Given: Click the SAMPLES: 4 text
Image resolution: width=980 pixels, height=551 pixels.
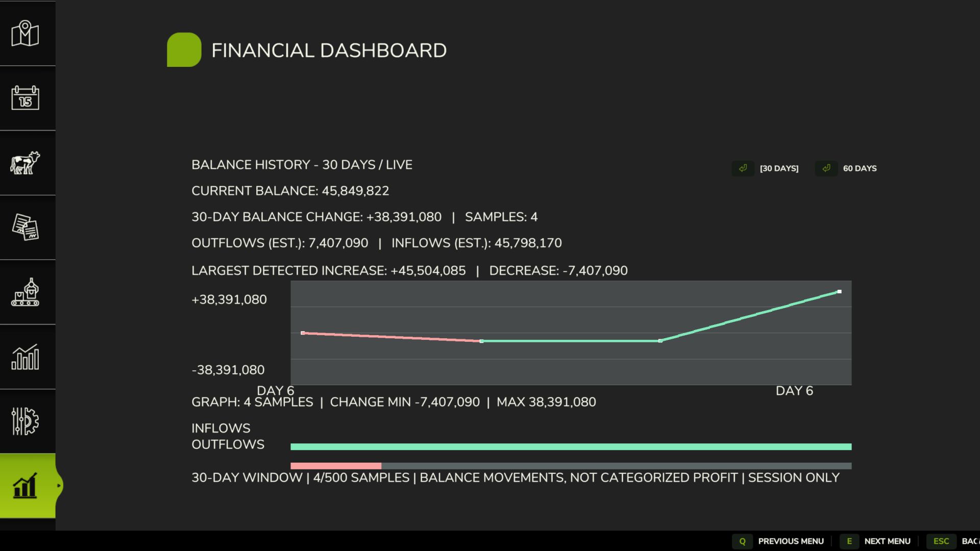Looking at the screenshot, I should 501,217.
